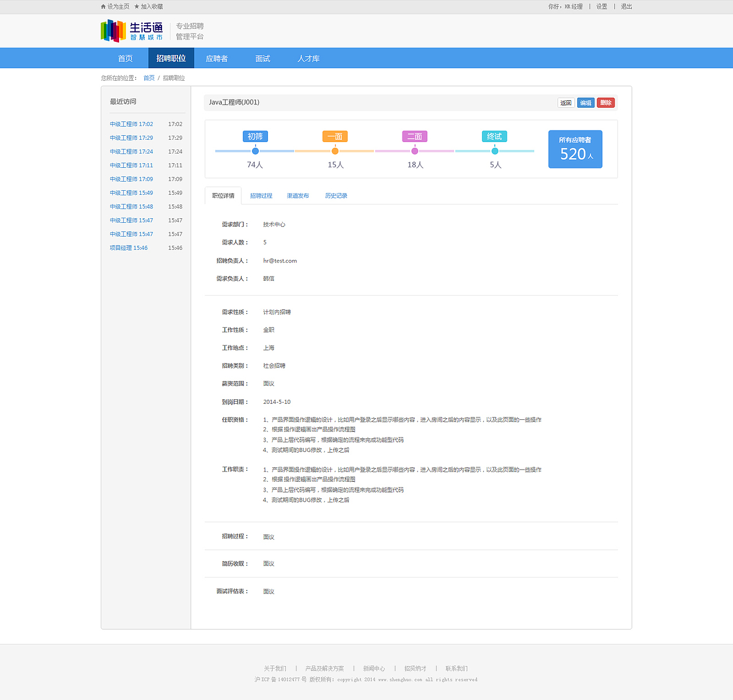Switch to the 面试 navigation tab
This screenshot has width=733, height=700.
[x=263, y=58]
